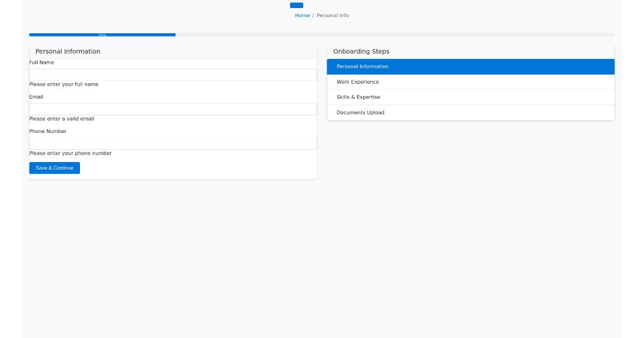Click the 'Please enter a valid email' helper text
The height and width of the screenshot is (338, 644).
62,119
